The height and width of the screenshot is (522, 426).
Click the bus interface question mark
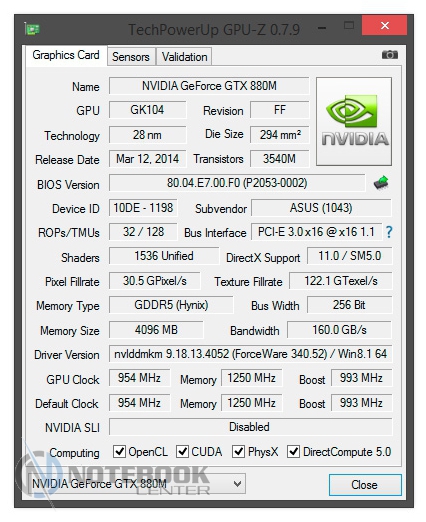389,232
